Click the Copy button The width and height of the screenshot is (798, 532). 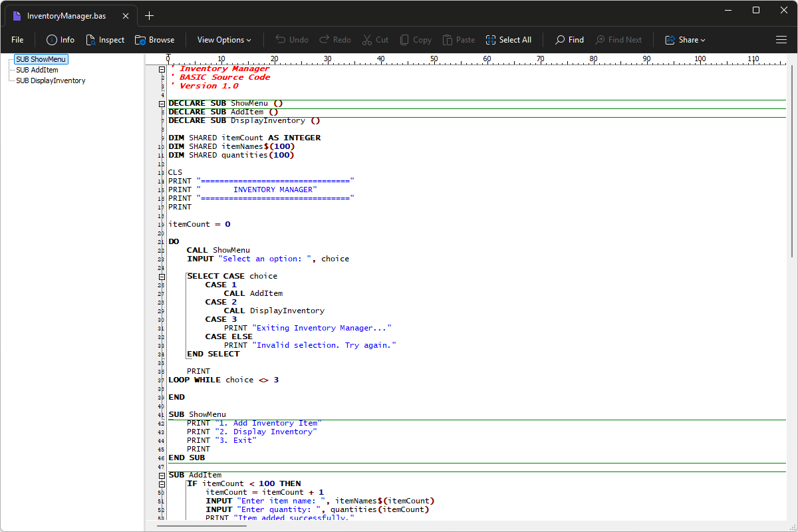(415, 40)
